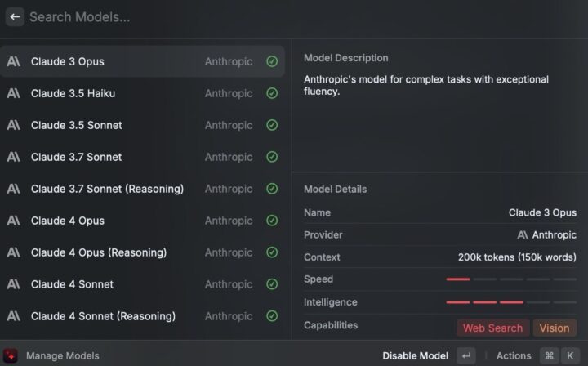Viewport: 588px width, 366px height.
Task: Open the Actions menu
Action: point(514,355)
